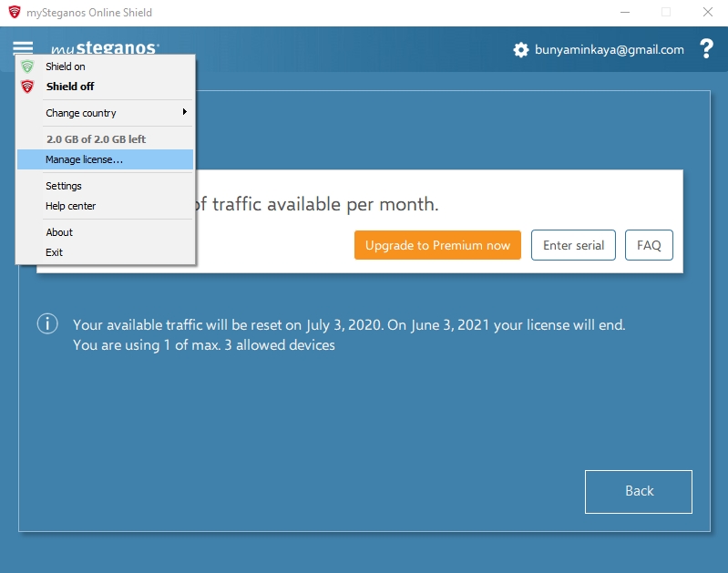Click the traffic available per month text

point(317,204)
